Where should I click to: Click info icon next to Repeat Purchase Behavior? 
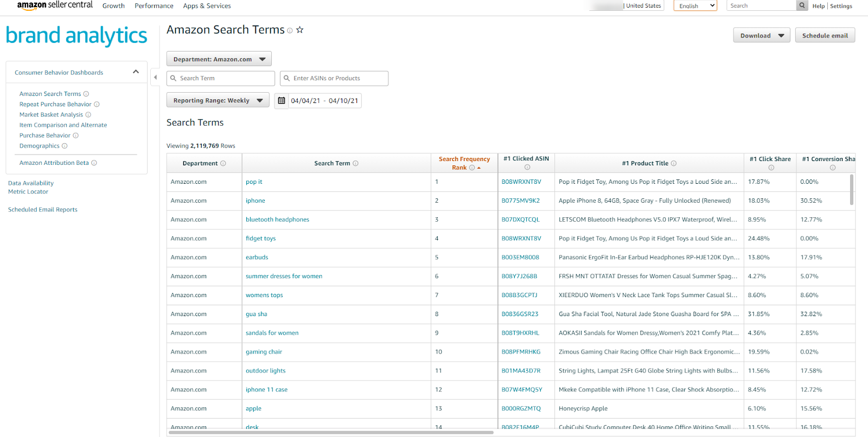97,104
